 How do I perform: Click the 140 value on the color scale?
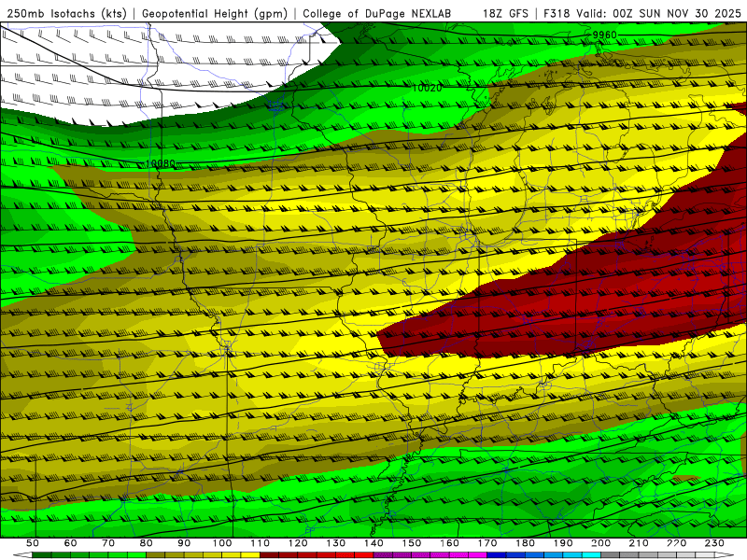[x=373, y=543]
